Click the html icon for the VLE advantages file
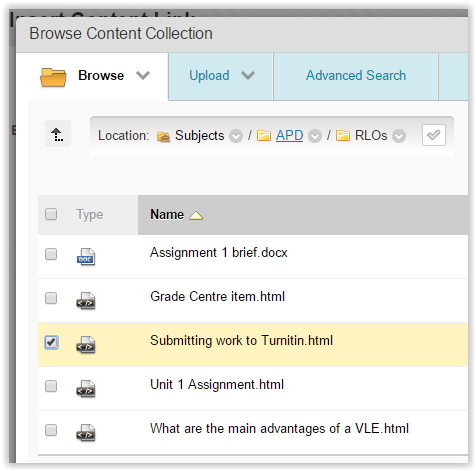This screenshot has height=471, width=476. click(86, 433)
